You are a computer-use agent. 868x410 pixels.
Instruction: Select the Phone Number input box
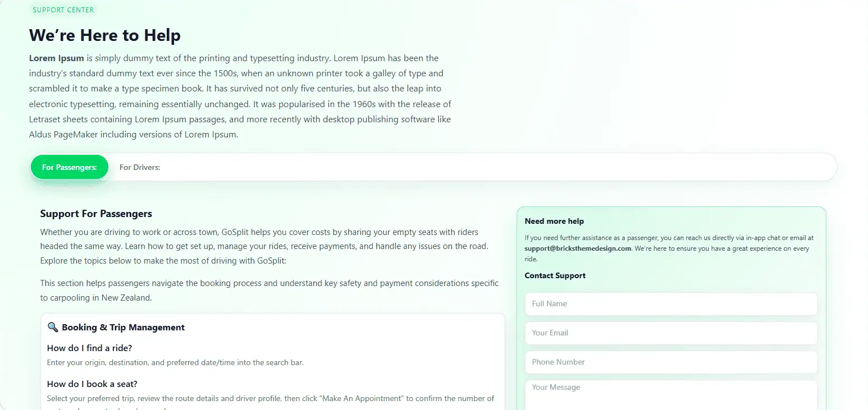coord(671,362)
